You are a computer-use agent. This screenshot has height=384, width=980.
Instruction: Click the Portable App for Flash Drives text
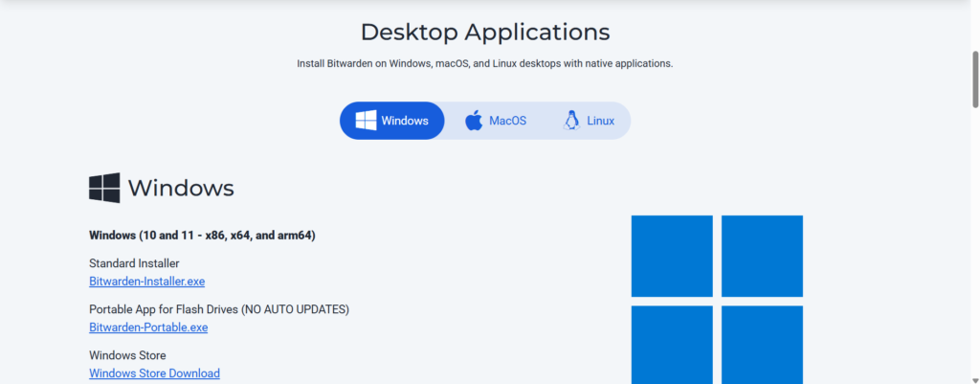(x=219, y=309)
